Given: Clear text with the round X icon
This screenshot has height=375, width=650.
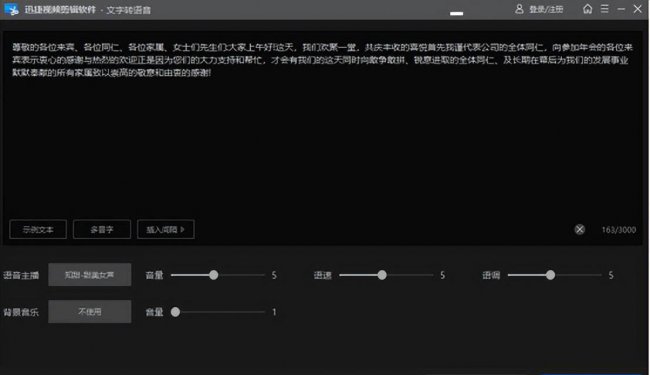Looking at the screenshot, I should click(580, 230).
